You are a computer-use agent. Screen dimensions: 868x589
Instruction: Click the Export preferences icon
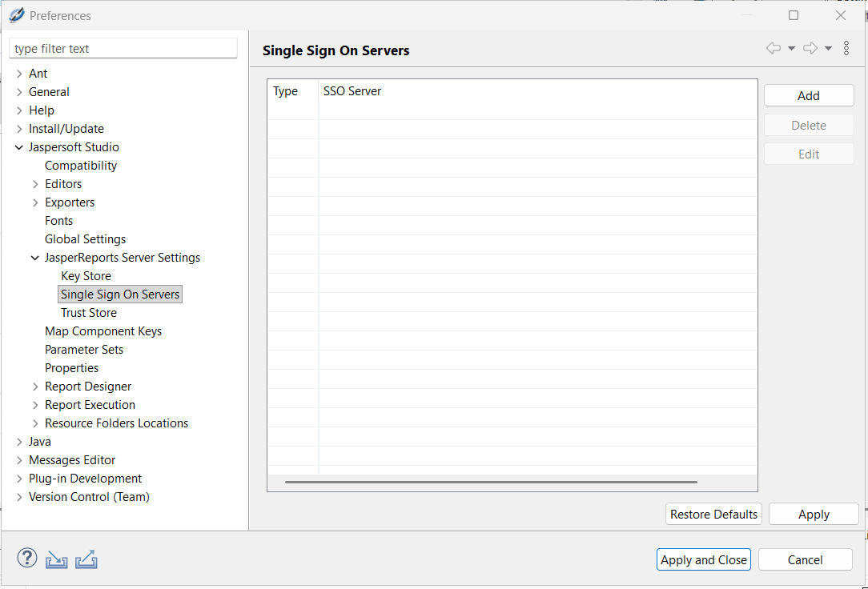[86, 559]
